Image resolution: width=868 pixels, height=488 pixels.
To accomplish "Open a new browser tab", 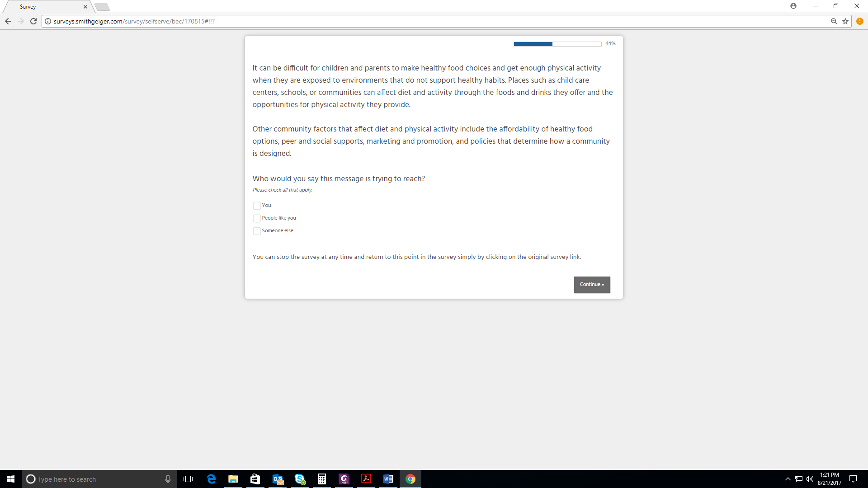I will (x=102, y=7).
